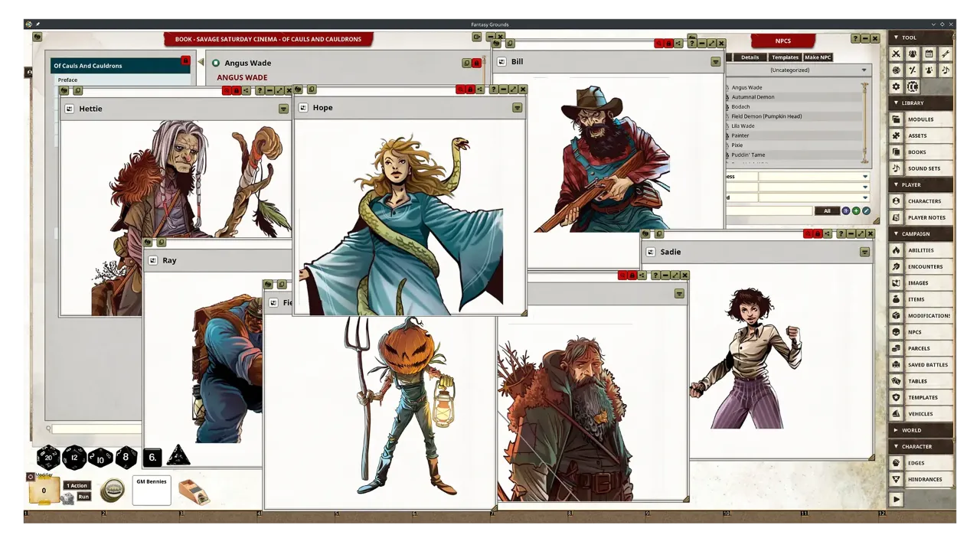Open Make NPC tab
980x551 pixels.
[818, 57]
